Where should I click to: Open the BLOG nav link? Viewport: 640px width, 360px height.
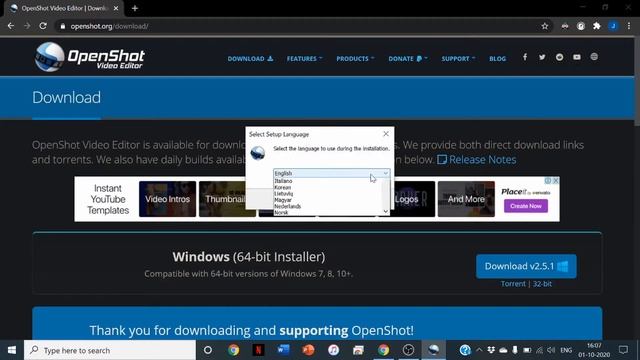point(498,58)
